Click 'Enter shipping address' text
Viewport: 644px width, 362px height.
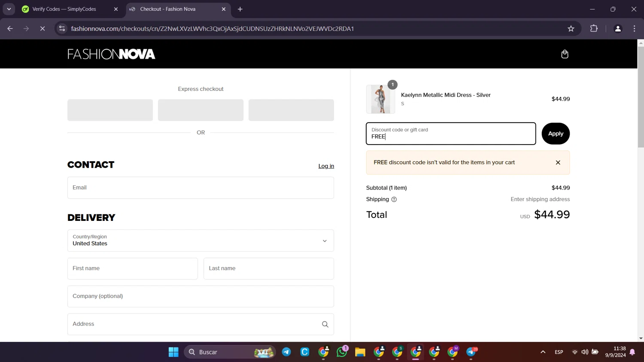(540, 199)
